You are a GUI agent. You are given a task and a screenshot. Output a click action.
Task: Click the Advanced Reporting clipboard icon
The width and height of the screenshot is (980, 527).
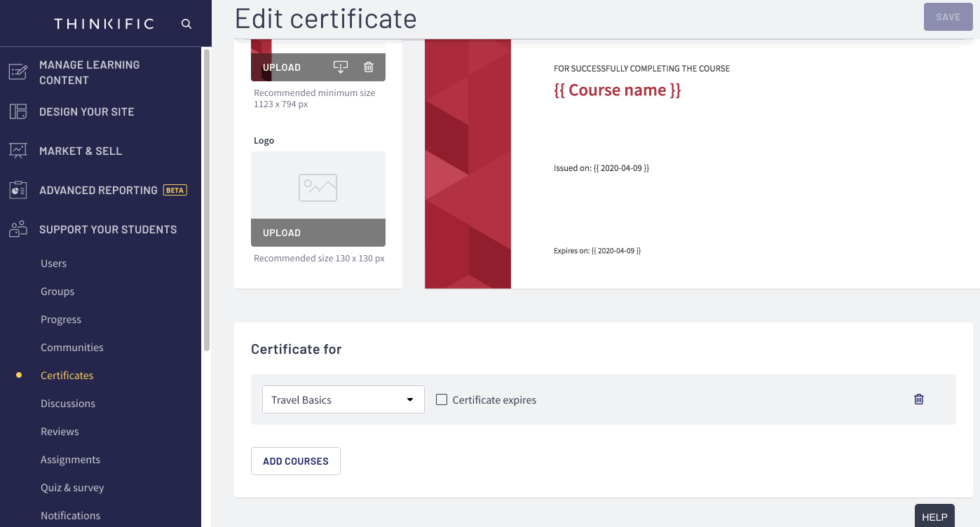point(18,189)
